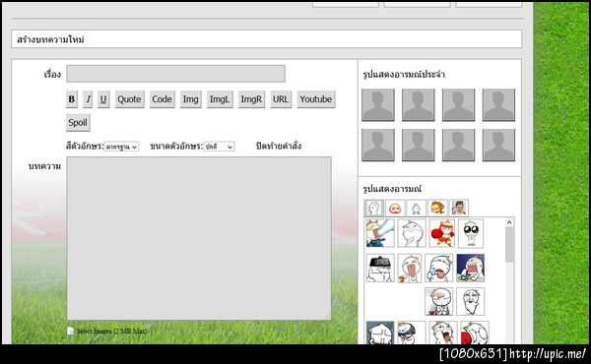Open the สีตัวอักษร font color dropdown
Viewport: 591px width, 364px height.
(121, 147)
